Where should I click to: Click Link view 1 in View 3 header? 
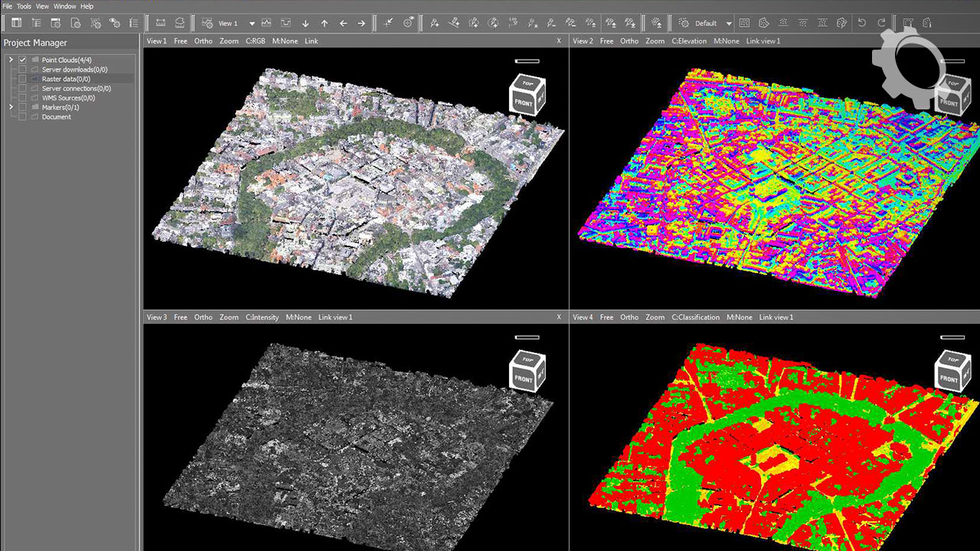335,318
